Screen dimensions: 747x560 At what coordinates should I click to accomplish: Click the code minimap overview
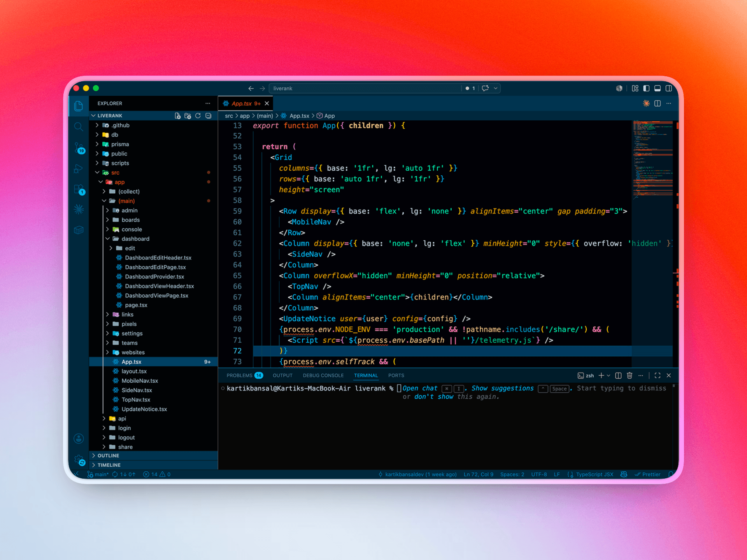tap(653, 160)
